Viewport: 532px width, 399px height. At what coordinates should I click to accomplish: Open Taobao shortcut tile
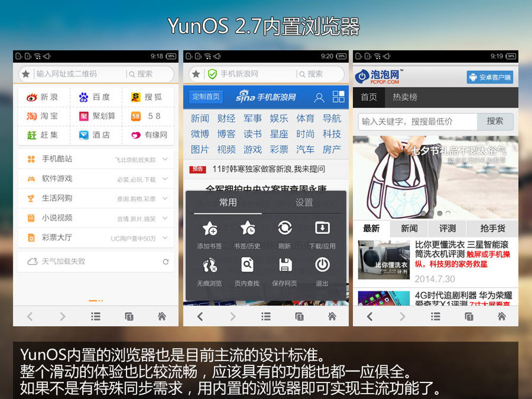43,117
